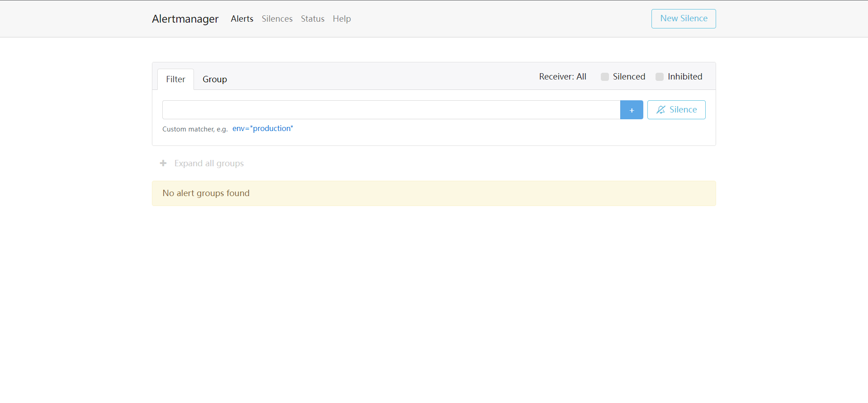Image resolution: width=868 pixels, height=403 pixels.
Task: Click the plus icon beside Expand all groups
Action: point(163,163)
